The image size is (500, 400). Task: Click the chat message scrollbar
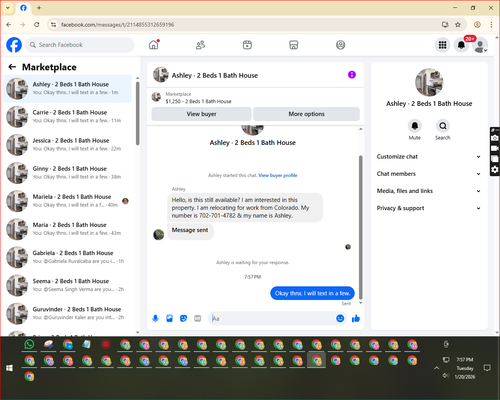(360, 227)
